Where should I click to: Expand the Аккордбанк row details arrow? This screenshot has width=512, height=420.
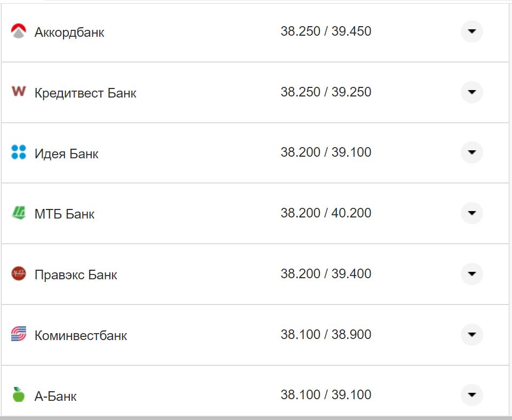[x=471, y=32]
